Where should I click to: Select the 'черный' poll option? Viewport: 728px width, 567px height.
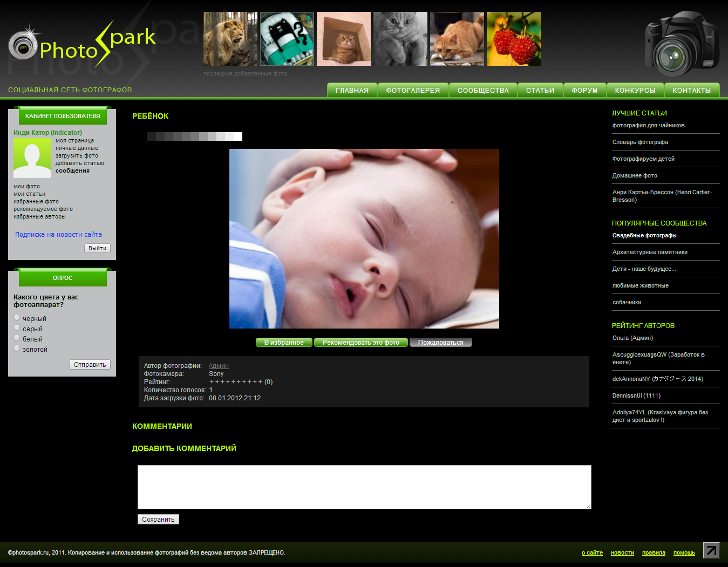pyautogui.click(x=17, y=318)
